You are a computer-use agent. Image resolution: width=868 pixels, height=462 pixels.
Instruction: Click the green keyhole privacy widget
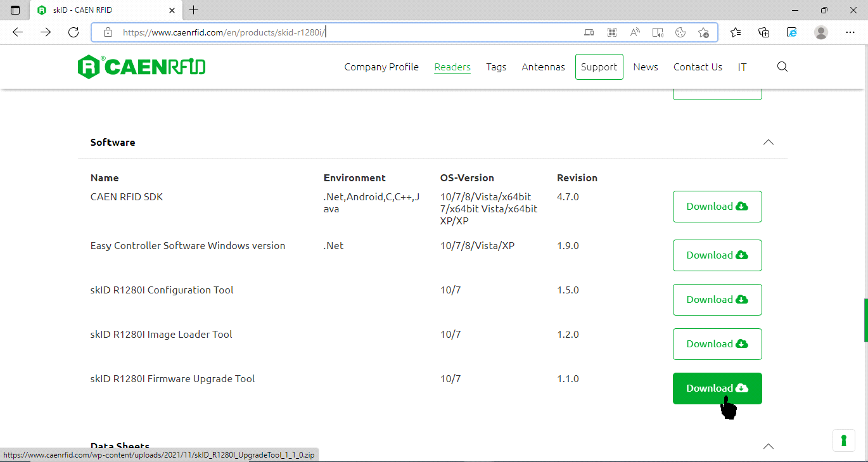click(844, 440)
